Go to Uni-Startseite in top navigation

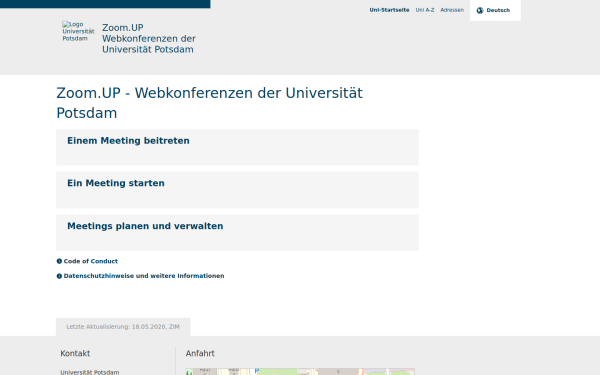[x=389, y=10]
